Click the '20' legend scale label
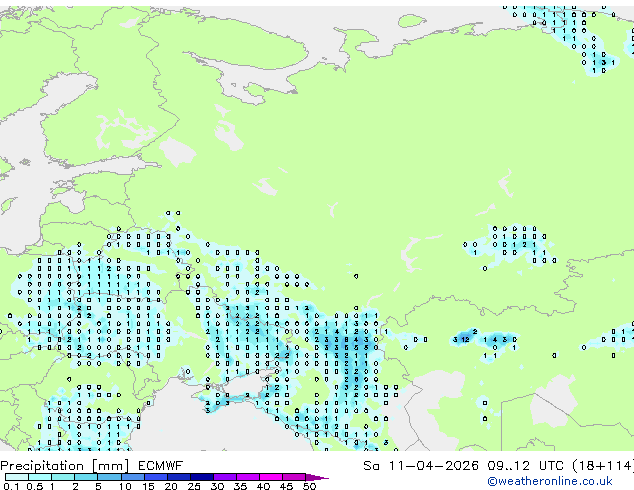The image size is (634, 490). coord(171,486)
